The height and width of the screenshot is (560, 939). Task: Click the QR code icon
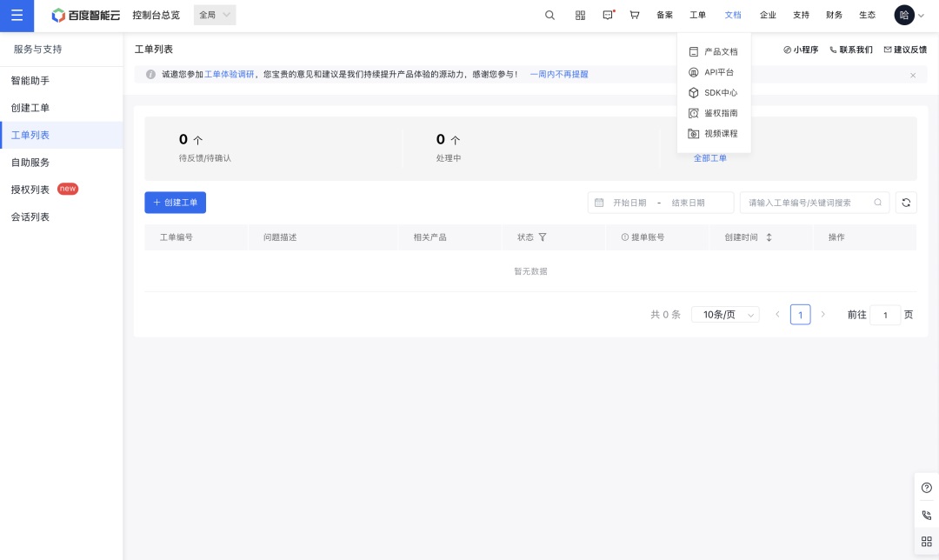click(x=580, y=15)
